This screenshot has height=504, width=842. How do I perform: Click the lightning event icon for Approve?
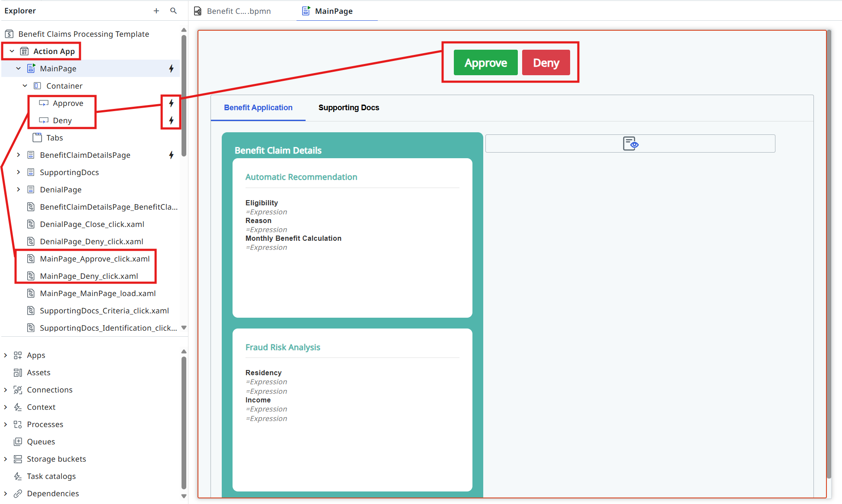tap(171, 103)
